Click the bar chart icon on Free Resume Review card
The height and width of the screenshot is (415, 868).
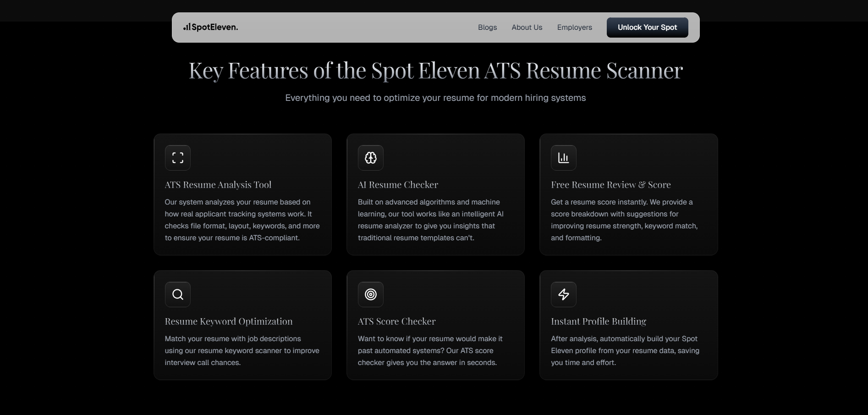point(563,157)
